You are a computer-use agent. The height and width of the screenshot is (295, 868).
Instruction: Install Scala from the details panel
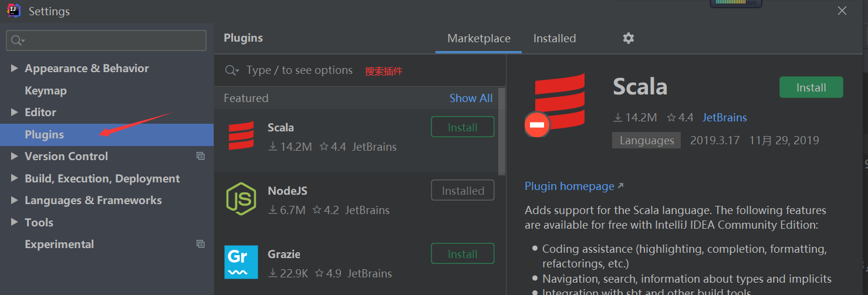point(811,87)
